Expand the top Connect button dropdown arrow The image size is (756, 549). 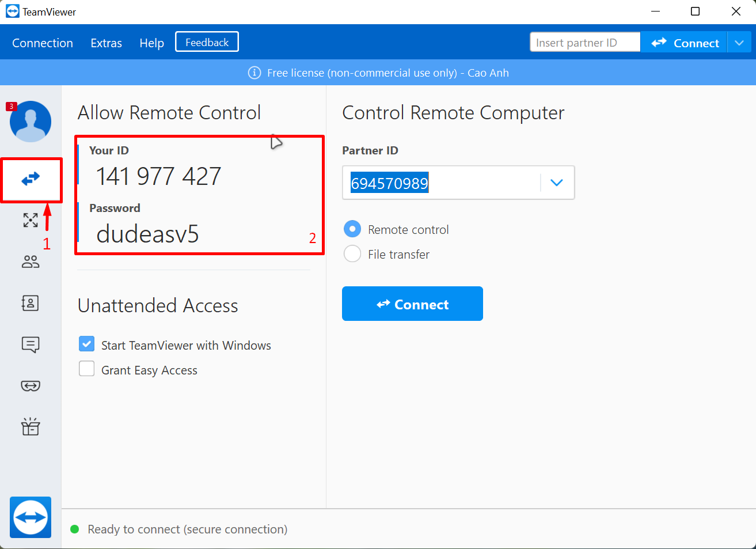739,43
